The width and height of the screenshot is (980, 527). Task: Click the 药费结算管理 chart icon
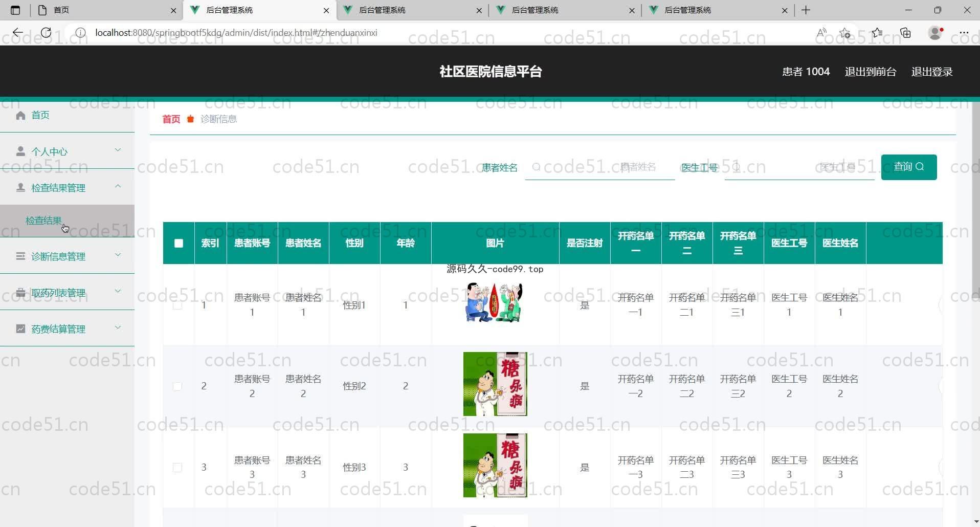[20, 329]
